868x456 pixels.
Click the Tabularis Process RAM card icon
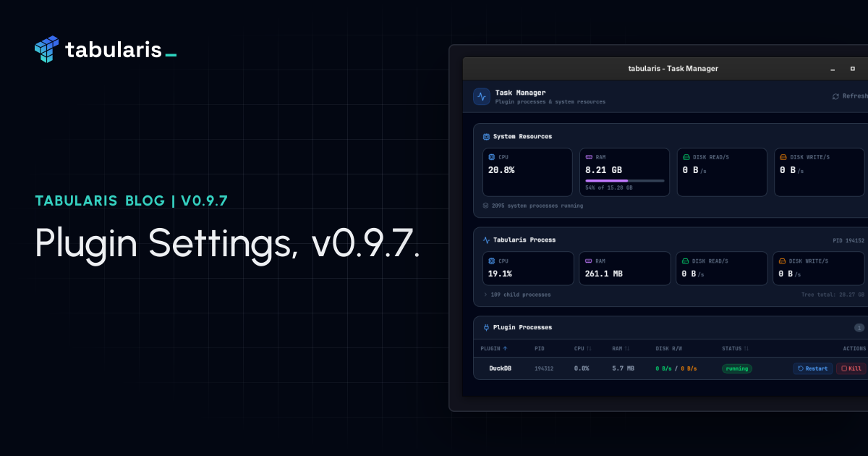point(589,261)
